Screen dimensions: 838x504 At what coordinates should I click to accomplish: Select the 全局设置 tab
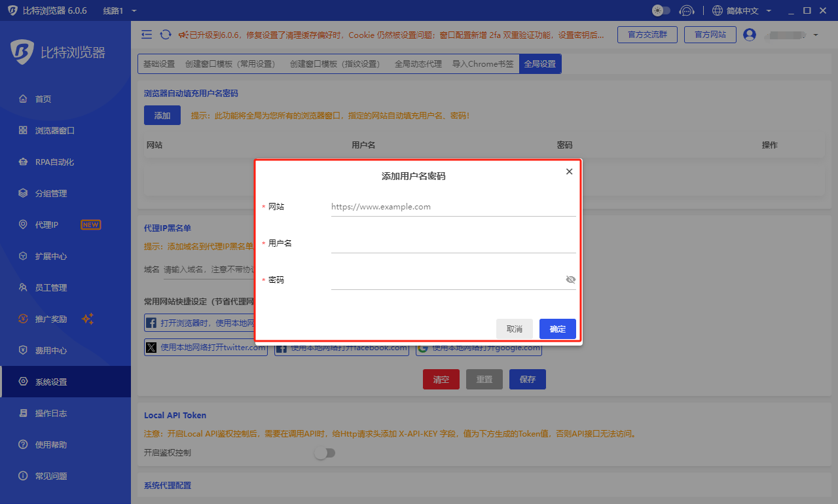540,63
